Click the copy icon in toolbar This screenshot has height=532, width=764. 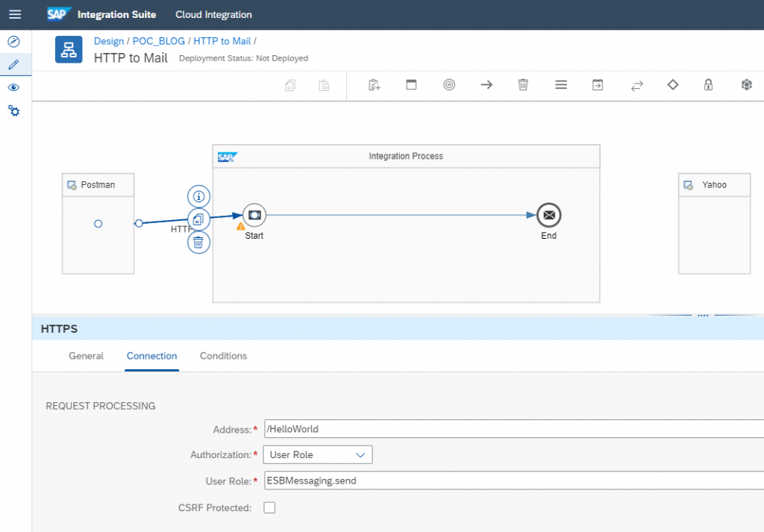point(290,85)
